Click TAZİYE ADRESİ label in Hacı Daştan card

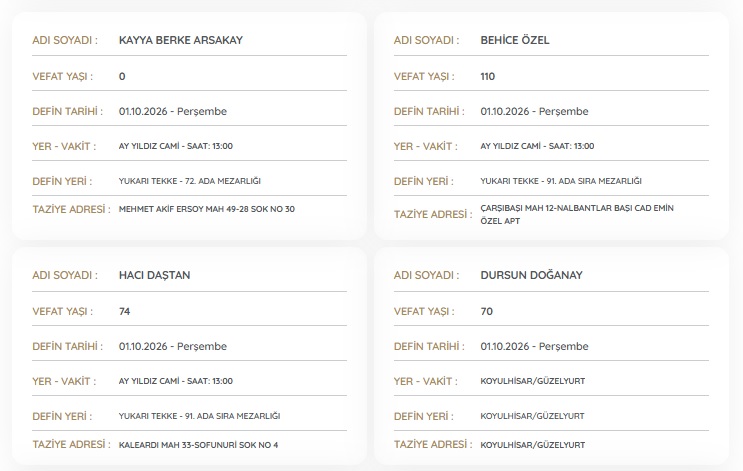pyautogui.click(x=71, y=444)
